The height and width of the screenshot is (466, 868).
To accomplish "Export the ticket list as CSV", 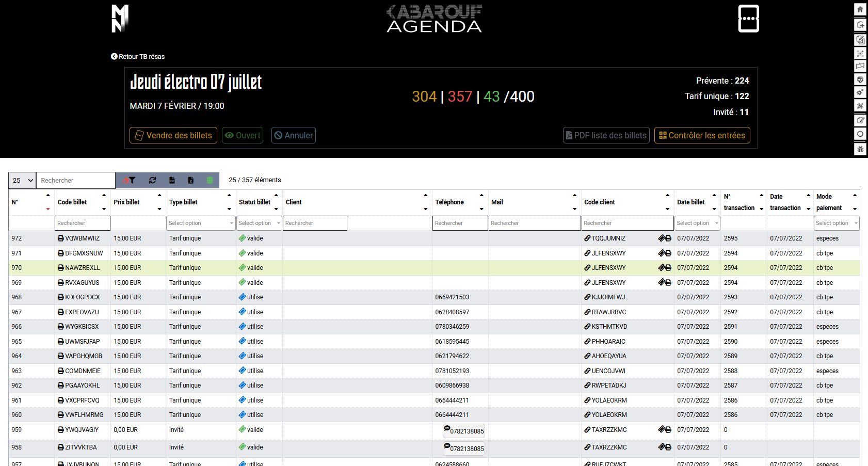I will (172, 180).
